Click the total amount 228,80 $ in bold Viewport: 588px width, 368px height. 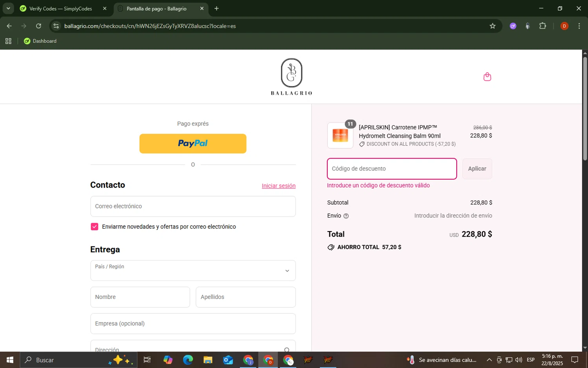[477, 234]
